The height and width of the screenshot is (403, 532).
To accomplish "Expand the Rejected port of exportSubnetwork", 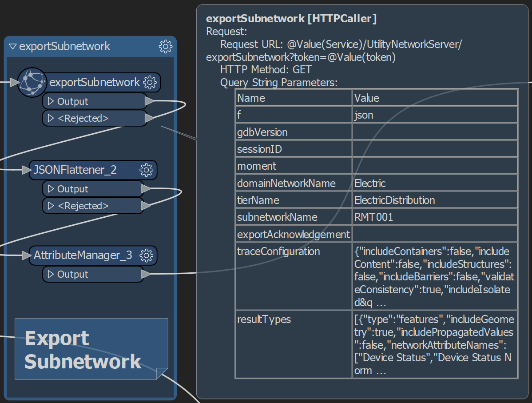I will [x=51, y=118].
